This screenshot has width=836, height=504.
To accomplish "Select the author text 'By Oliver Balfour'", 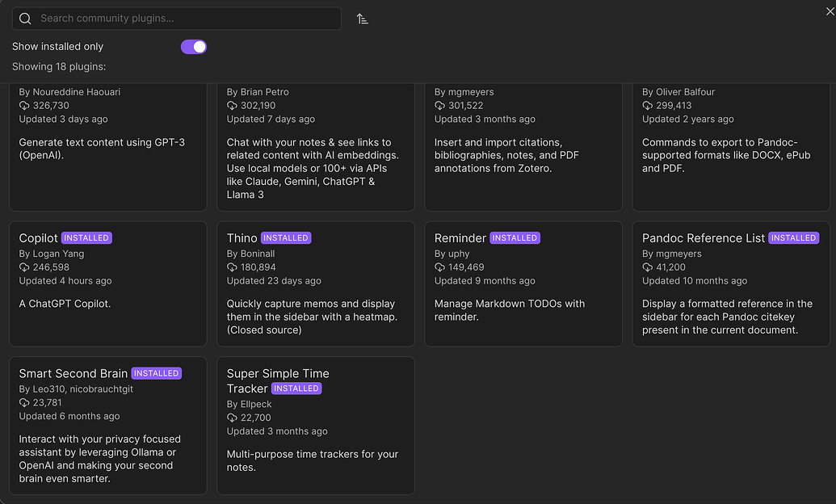I will click(x=678, y=92).
